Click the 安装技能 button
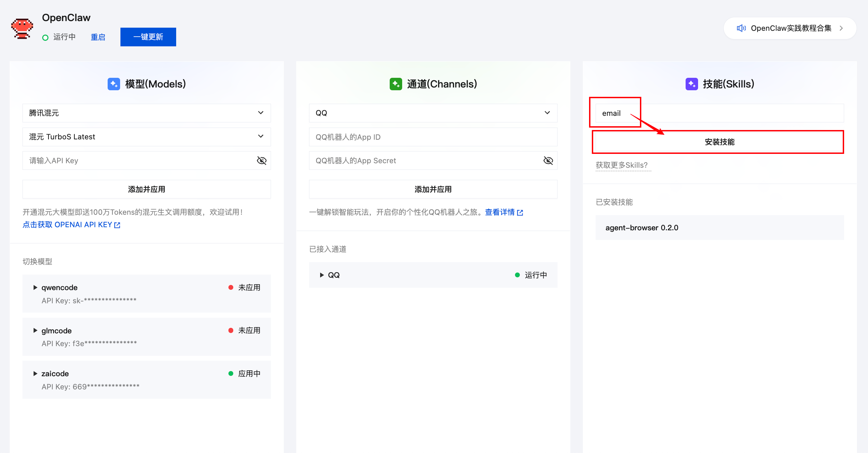 pyautogui.click(x=719, y=142)
